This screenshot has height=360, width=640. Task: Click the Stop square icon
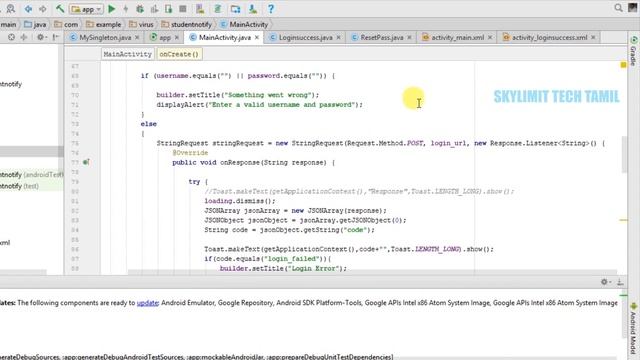(x=183, y=9)
